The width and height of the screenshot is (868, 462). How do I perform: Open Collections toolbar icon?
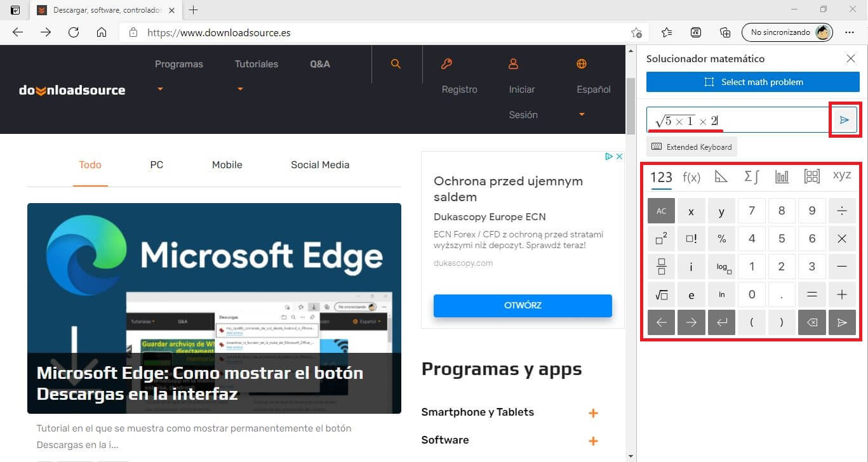[725, 32]
